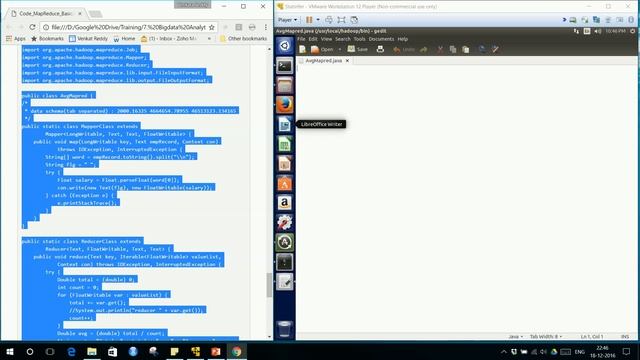640x360 pixels.
Task: Close the Code_MapReduce Chrome tab
Action: [x=80, y=13]
